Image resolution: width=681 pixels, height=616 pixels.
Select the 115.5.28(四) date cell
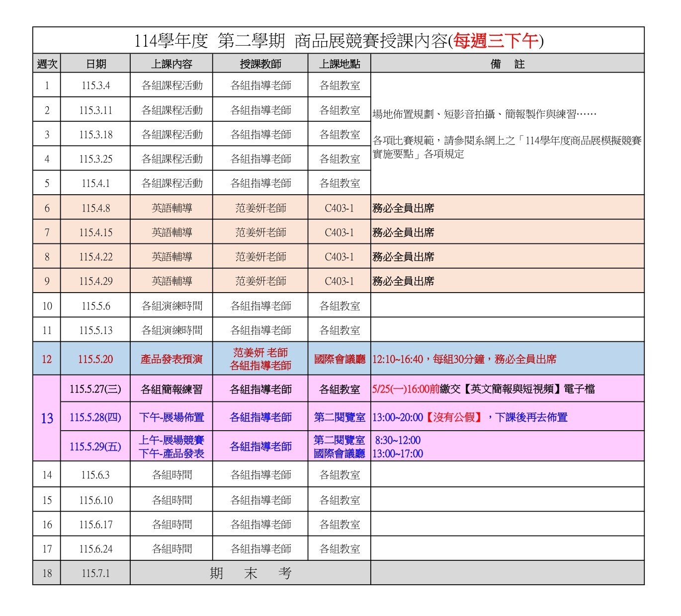95,417
